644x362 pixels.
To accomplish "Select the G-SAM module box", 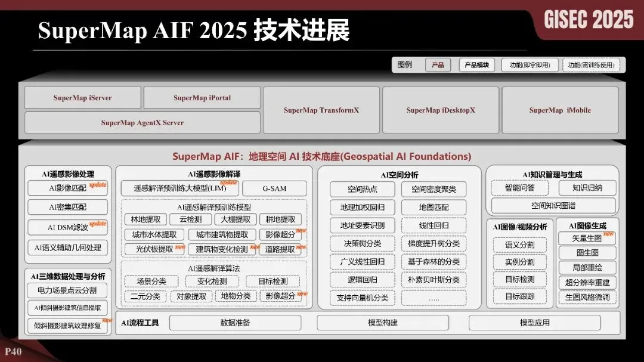I will [274, 188].
